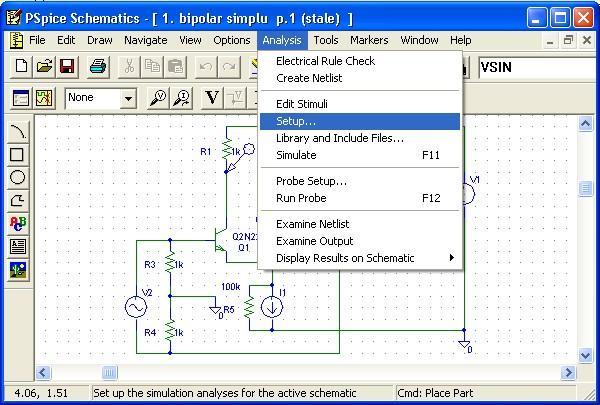Click the Paste toolbar icon

tap(175, 67)
